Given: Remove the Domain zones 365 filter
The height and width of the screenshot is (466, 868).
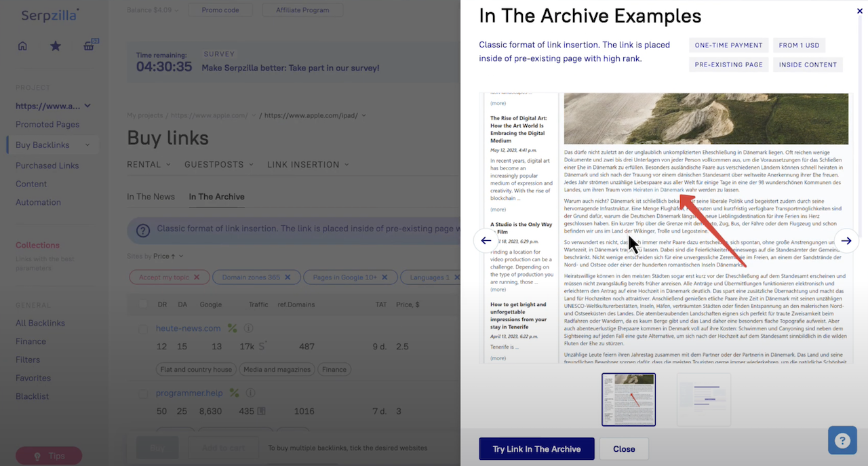Looking at the screenshot, I should click(x=287, y=277).
